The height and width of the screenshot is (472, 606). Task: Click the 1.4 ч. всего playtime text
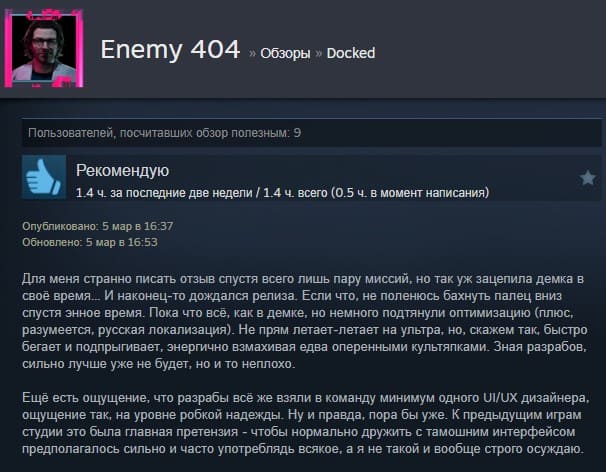tap(295, 193)
